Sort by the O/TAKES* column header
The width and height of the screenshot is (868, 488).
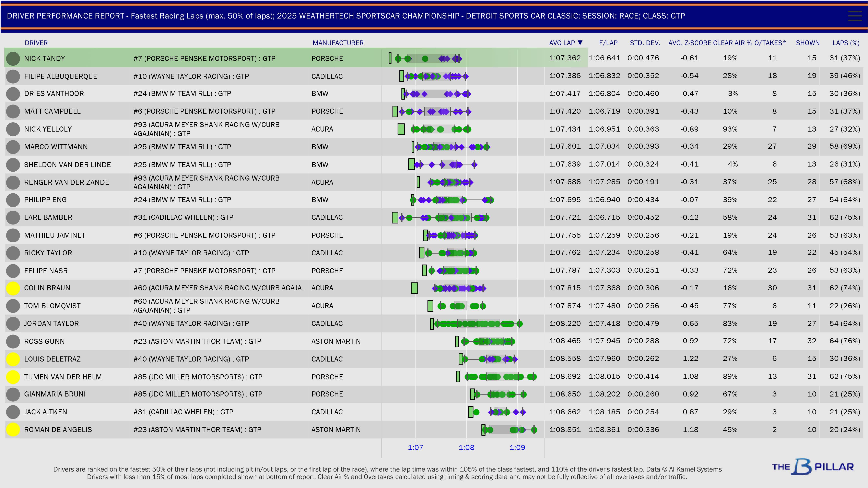point(770,43)
